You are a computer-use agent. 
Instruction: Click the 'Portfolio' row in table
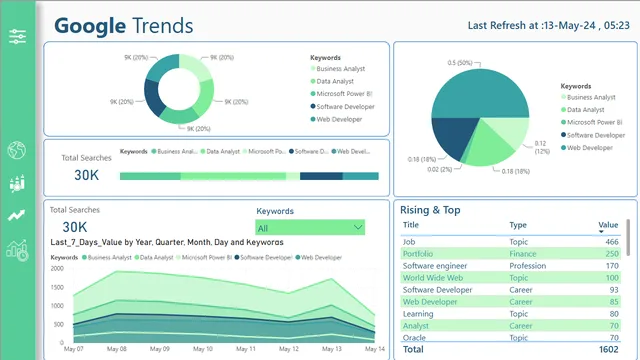click(510, 254)
